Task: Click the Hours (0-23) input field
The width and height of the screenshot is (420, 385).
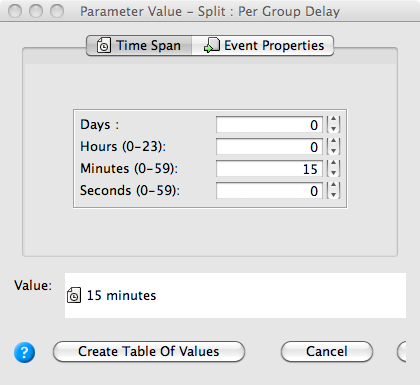Action: coord(269,147)
